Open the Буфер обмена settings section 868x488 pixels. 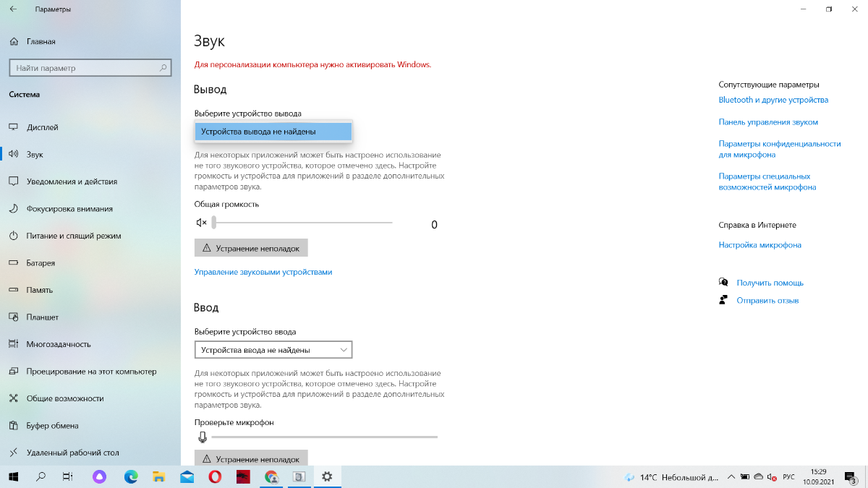coord(90,426)
